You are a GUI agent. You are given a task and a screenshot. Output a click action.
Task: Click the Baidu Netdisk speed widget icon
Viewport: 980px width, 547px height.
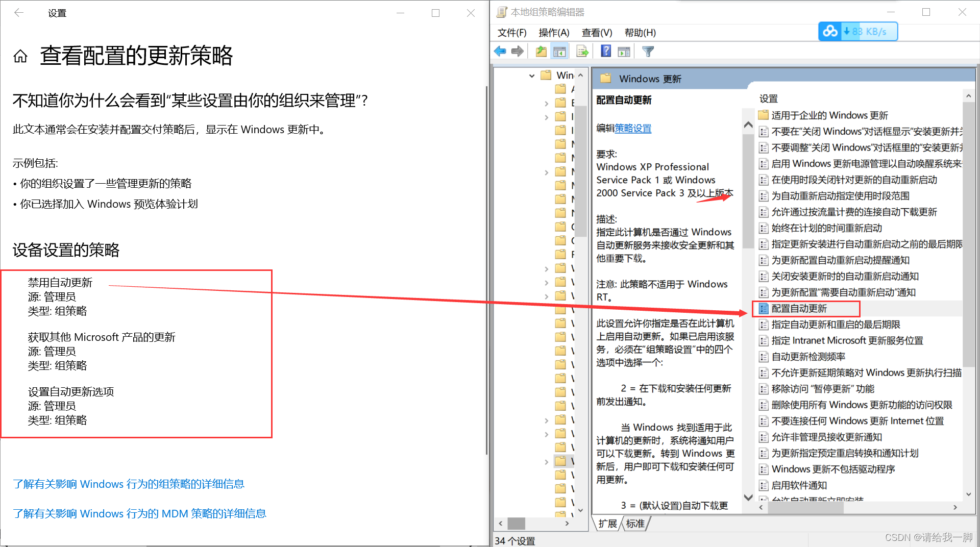[x=830, y=32]
